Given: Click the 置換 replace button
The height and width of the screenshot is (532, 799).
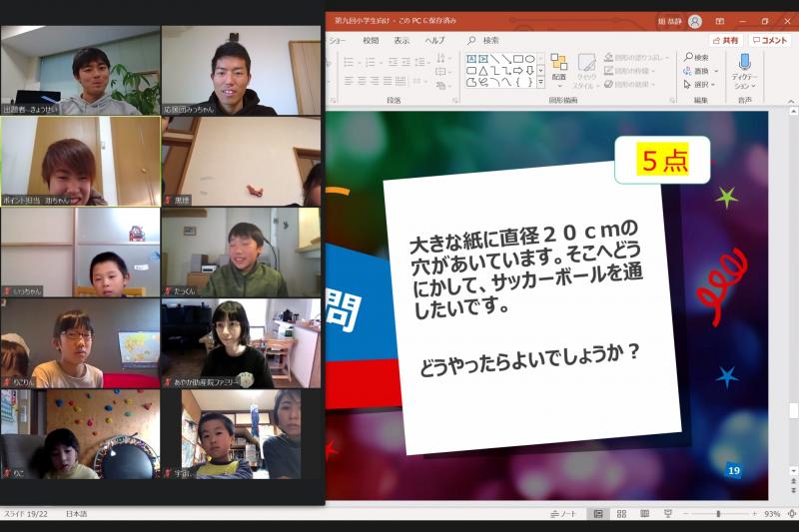Looking at the screenshot, I should point(701,71).
